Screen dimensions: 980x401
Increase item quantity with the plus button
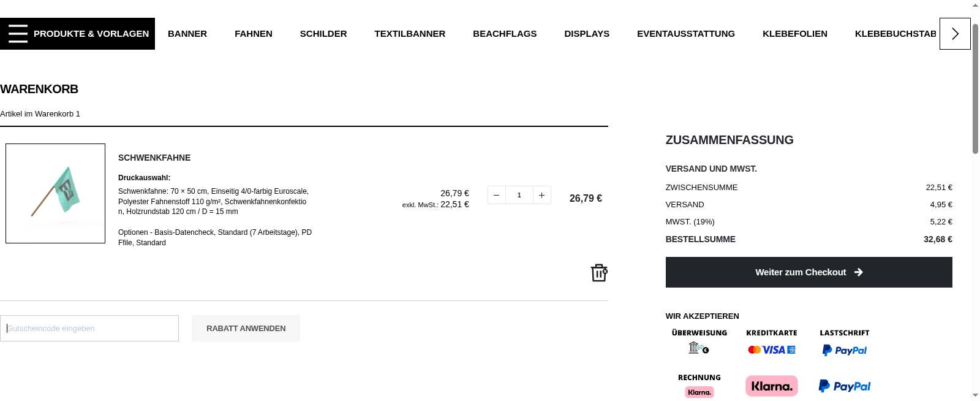point(541,194)
